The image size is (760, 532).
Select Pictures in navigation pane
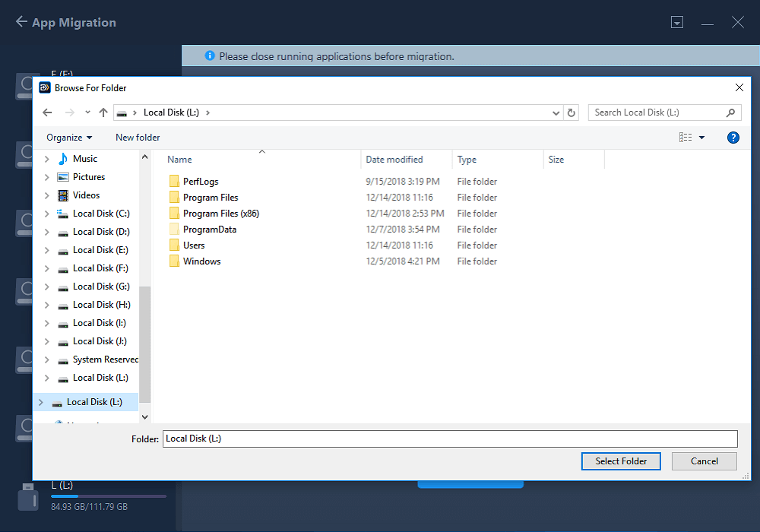(x=89, y=177)
